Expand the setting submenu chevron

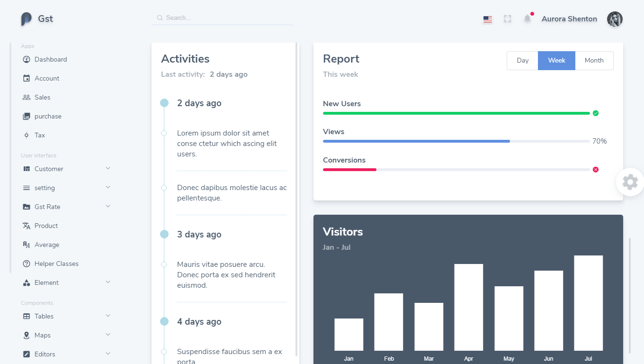[108, 187]
